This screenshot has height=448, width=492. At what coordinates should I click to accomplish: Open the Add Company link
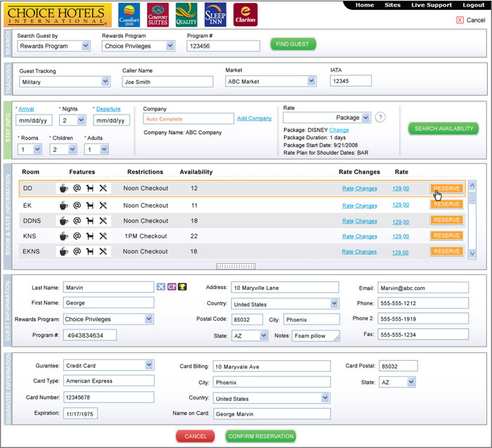[x=254, y=118]
